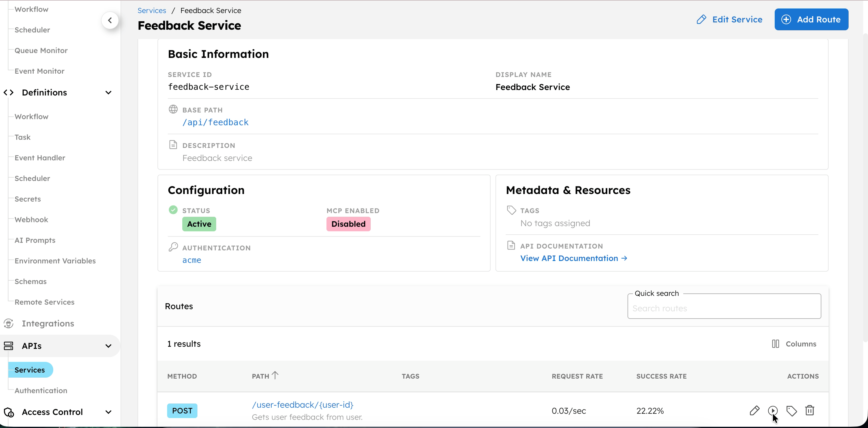Toggle the MCP Enabled Disabled badge
This screenshot has width=868, height=428.
[348, 224]
